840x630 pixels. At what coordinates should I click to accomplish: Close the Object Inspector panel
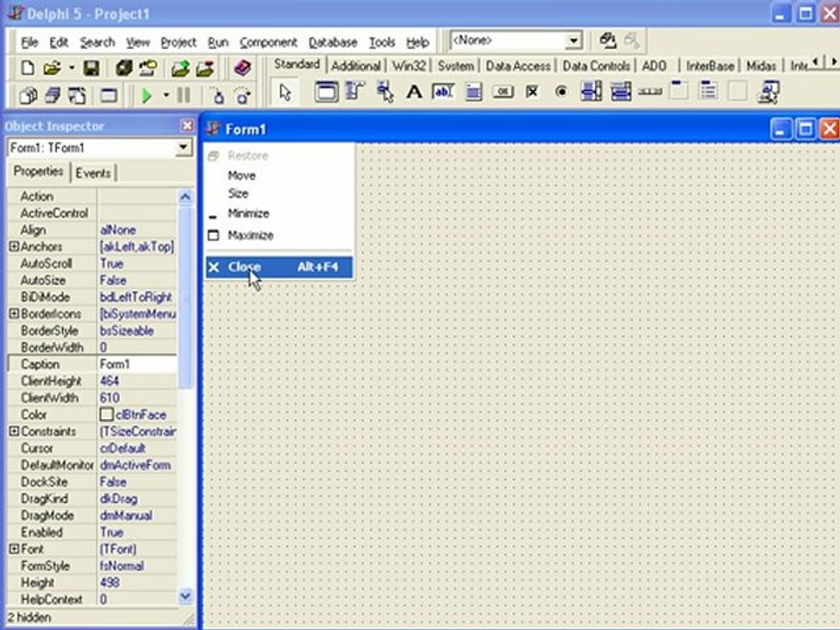(187, 125)
